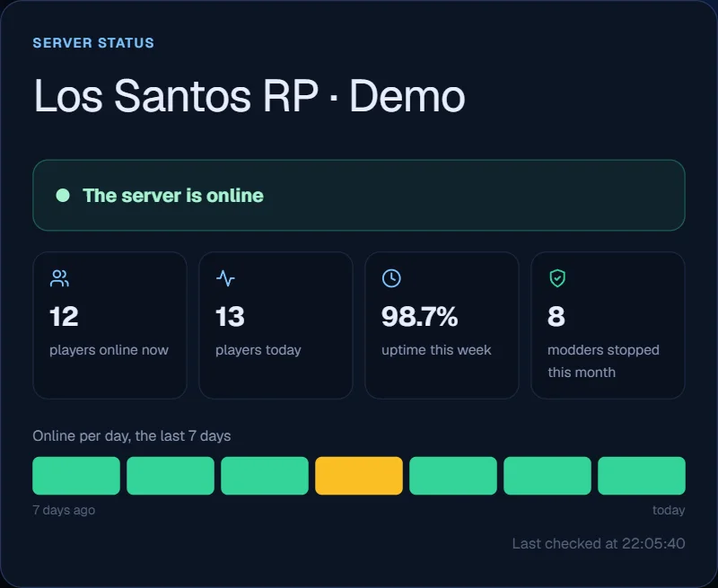Select the yellow bar in the daily chart
This screenshot has height=588, width=718.
click(x=359, y=476)
